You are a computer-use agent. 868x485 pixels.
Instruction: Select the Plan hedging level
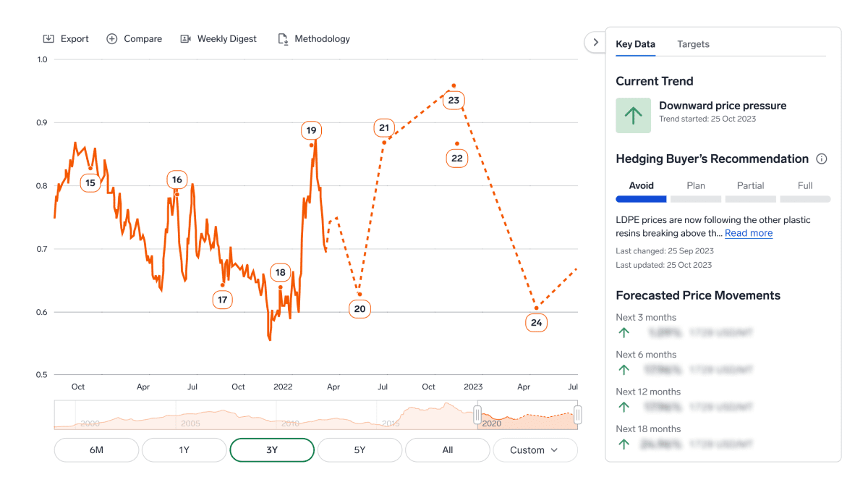696,186
